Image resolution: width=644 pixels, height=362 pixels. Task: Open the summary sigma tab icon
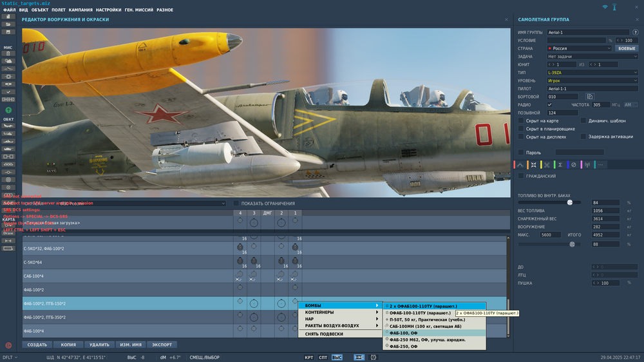[560, 164]
